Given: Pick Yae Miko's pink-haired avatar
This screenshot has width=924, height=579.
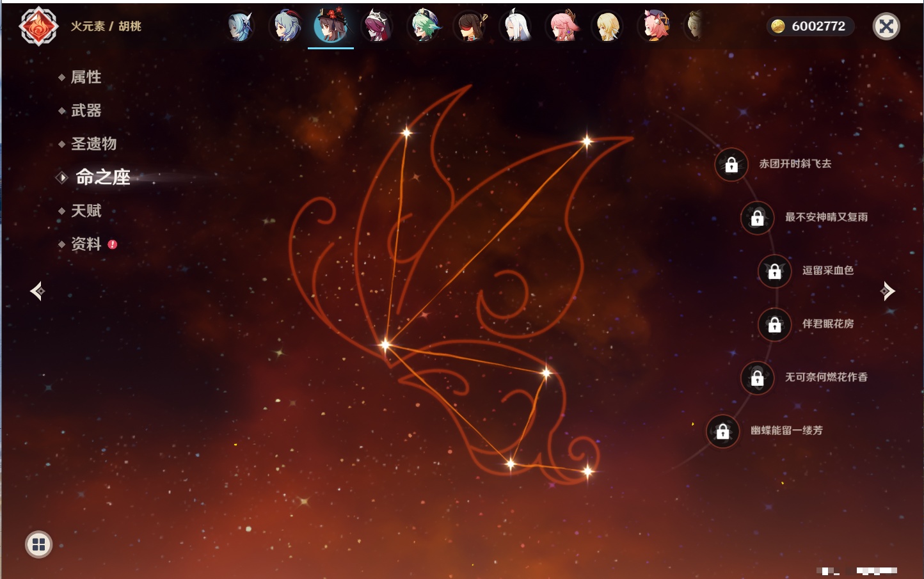Looking at the screenshot, I should point(562,26).
